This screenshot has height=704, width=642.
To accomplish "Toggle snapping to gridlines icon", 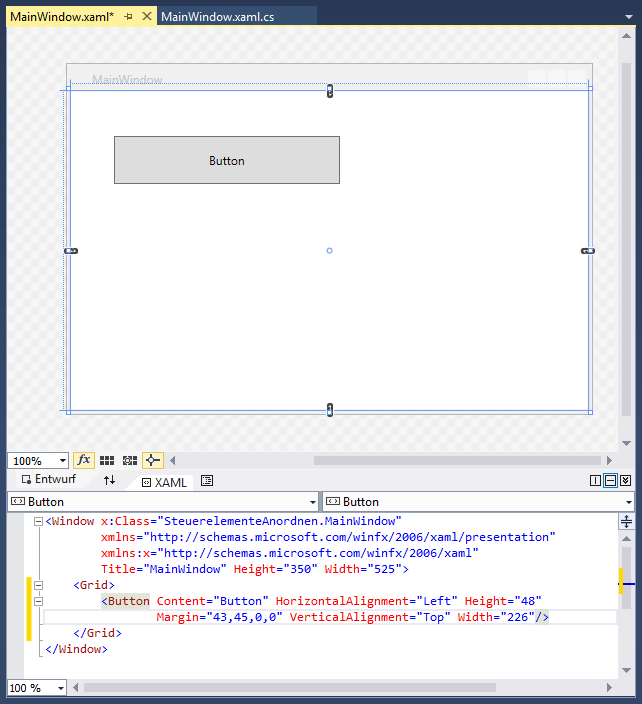I will coord(129,460).
